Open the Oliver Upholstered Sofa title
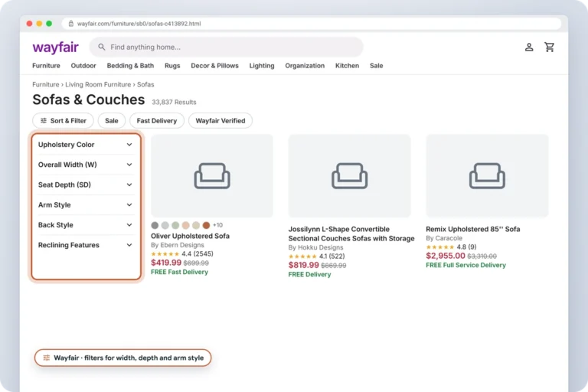 click(190, 236)
